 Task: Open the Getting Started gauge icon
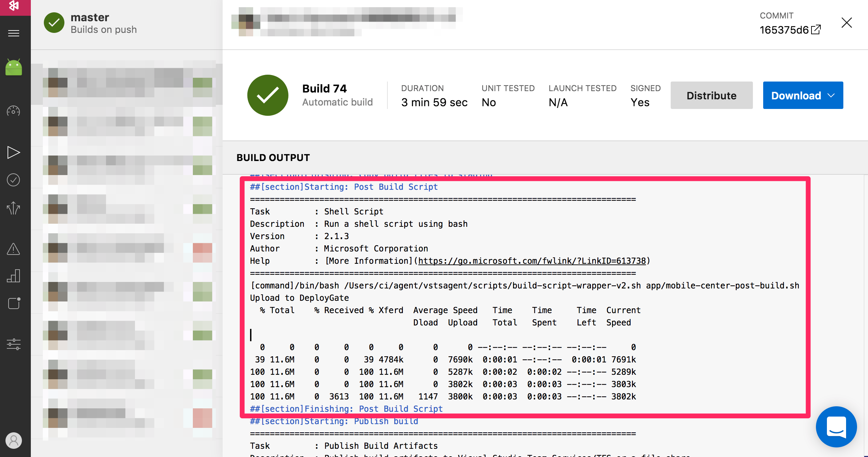[14, 111]
